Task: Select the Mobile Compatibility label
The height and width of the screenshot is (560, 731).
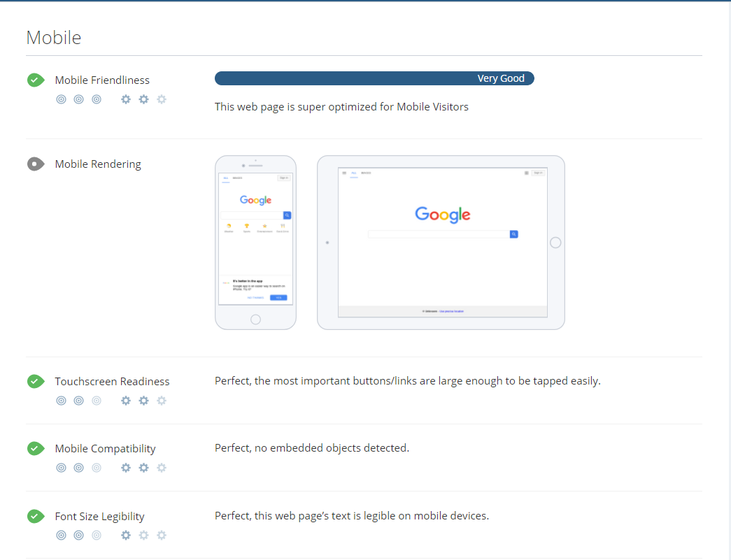Action: coord(105,449)
